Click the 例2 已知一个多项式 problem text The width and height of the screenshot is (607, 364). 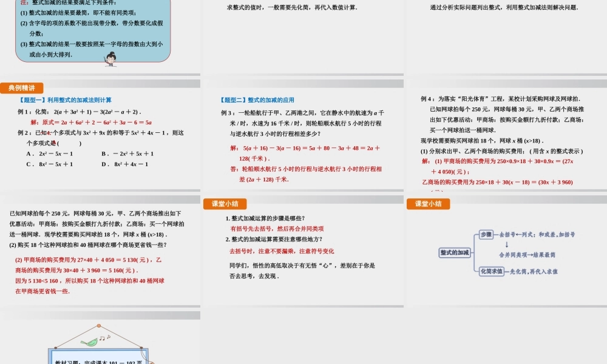[101, 138]
